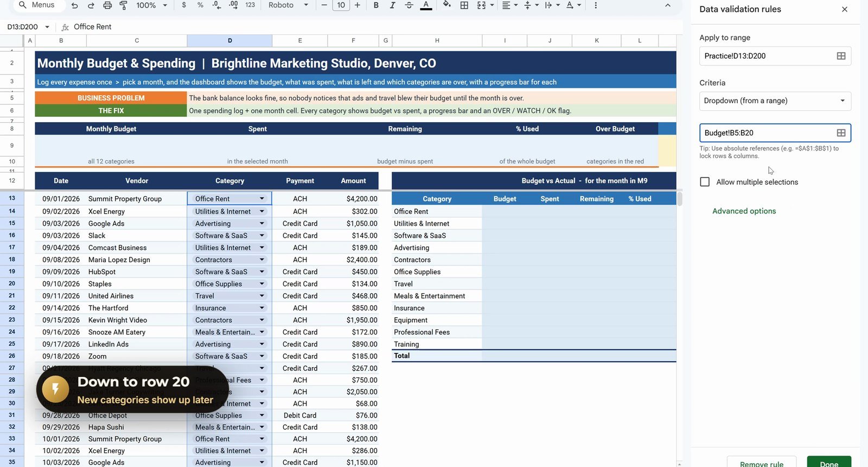Click Remove rule button

pos(762,462)
